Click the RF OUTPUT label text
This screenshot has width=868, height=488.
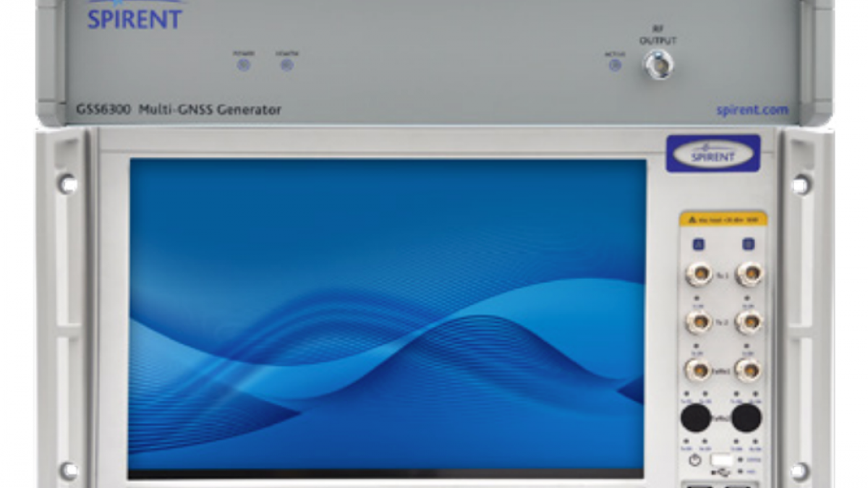tap(658, 35)
